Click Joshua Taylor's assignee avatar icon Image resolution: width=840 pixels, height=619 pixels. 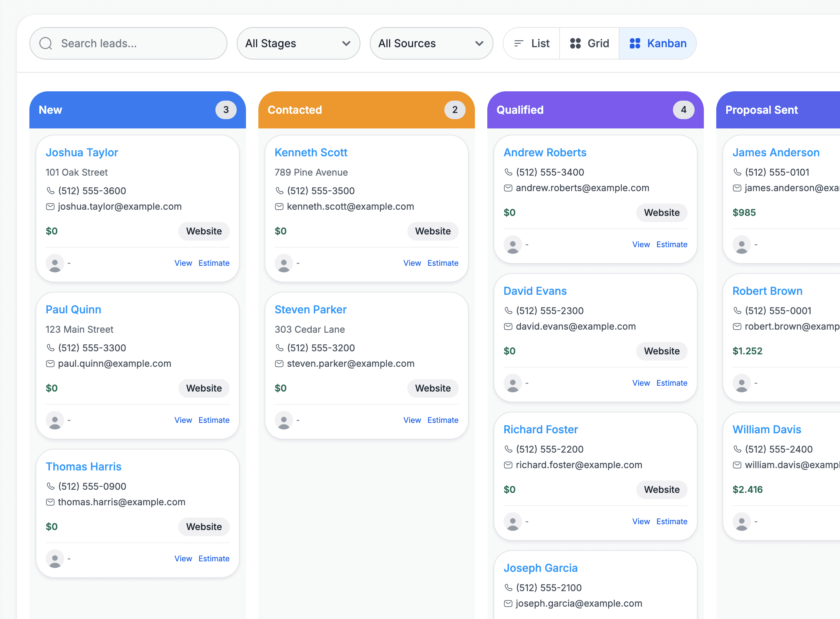point(55,263)
